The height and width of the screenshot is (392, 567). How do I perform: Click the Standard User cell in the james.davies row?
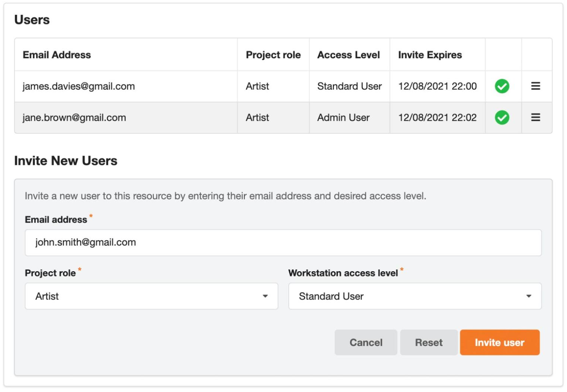[349, 86]
